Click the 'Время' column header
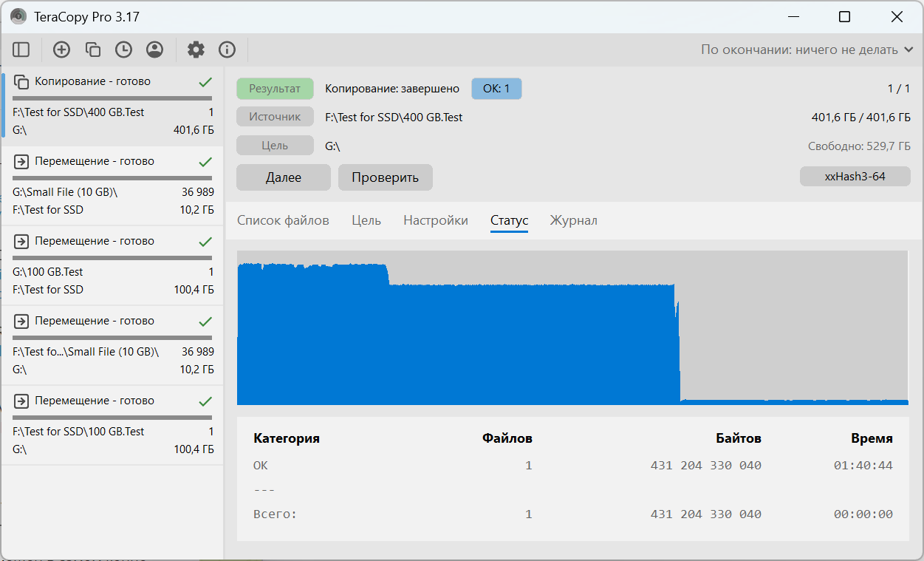924x561 pixels. click(x=872, y=438)
